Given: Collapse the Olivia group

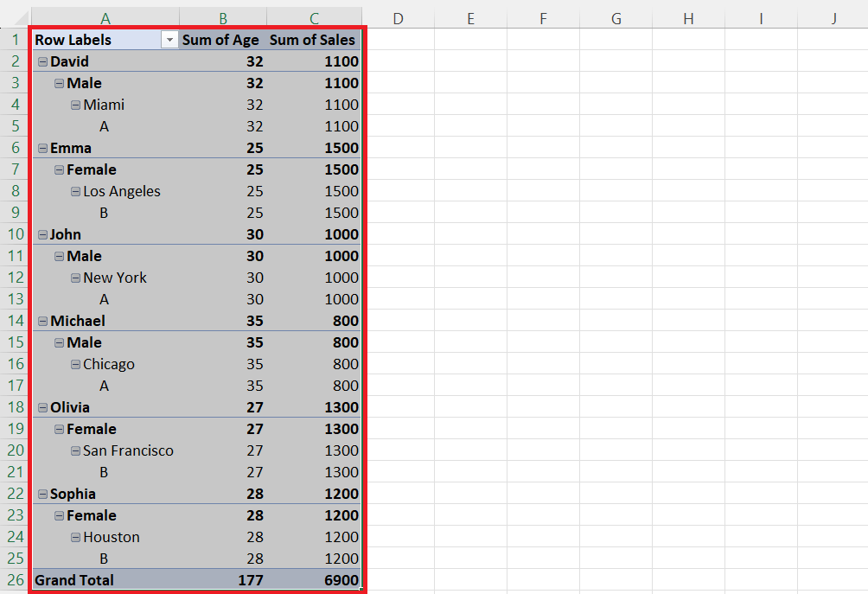Looking at the screenshot, I should [x=42, y=407].
